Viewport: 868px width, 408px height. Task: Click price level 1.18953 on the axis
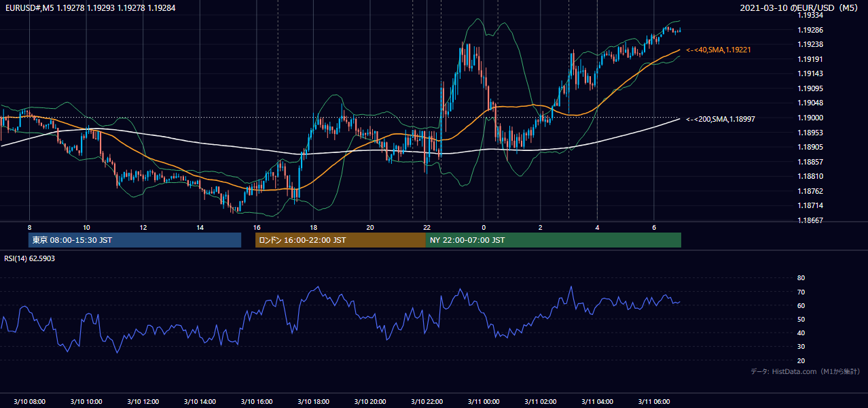[810, 133]
